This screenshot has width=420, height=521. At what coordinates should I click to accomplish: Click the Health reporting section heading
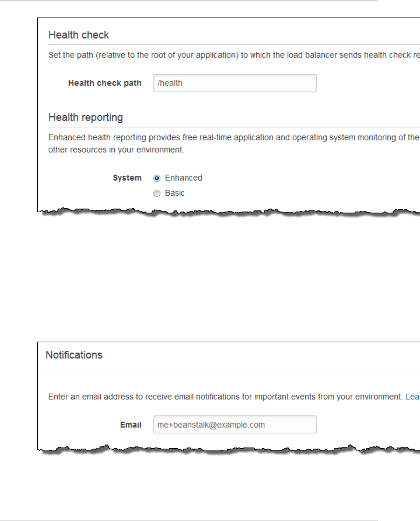(86, 118)
